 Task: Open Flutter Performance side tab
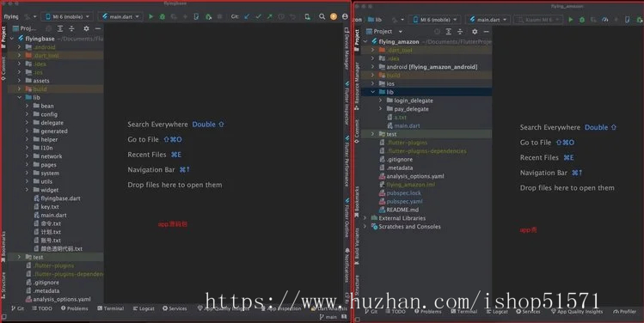click(347, 161)
